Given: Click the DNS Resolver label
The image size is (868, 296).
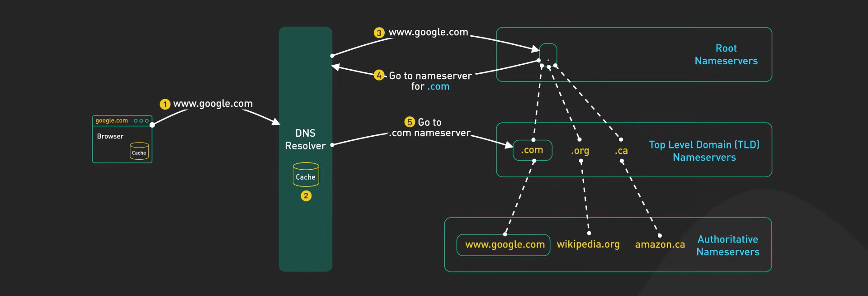Looking at the screenshot, I should click(x=305, y=139).
